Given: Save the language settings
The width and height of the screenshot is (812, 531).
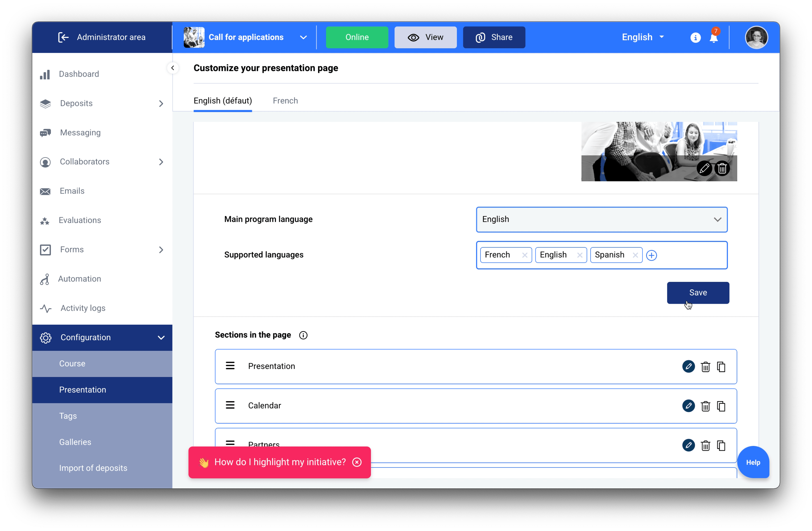Looking at the screenshot, I should click(x=698, y=293).
